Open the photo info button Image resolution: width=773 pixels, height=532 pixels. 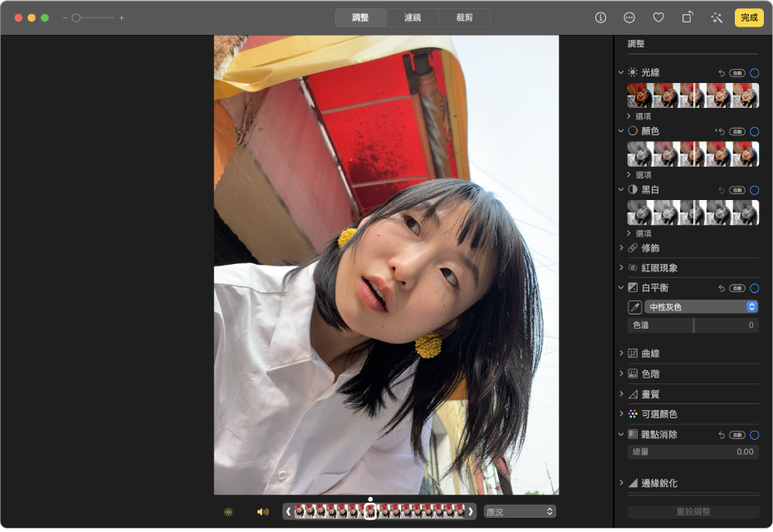600,17
